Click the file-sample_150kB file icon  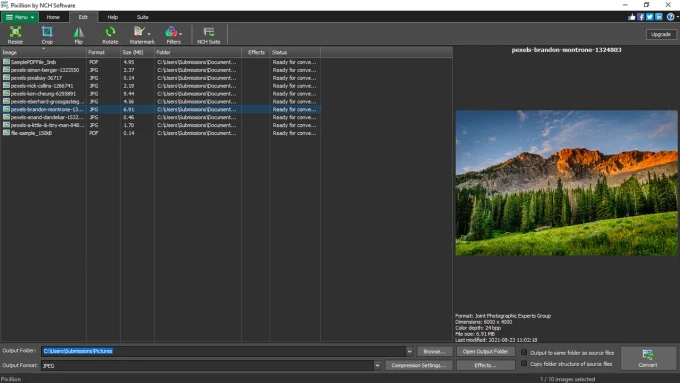pos(6,133)
